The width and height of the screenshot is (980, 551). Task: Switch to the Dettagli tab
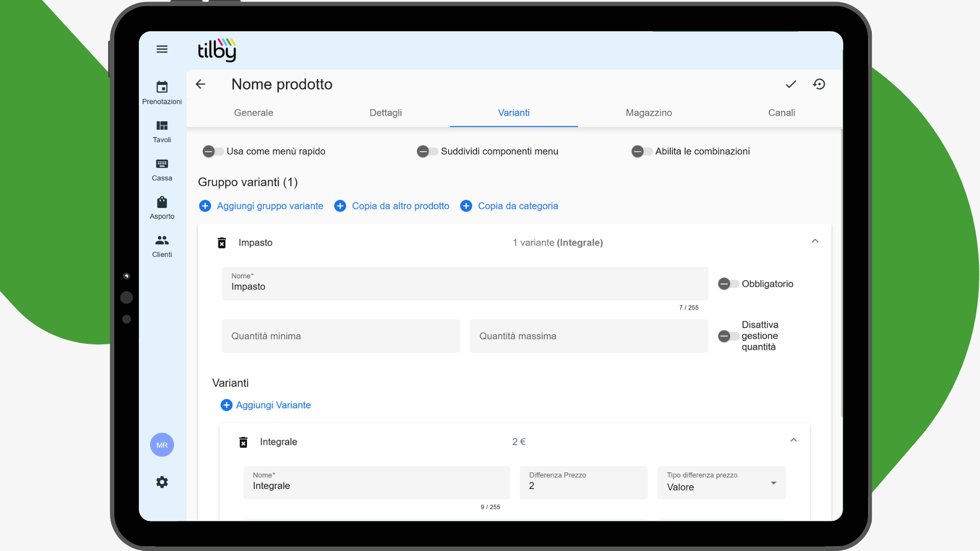386,113
